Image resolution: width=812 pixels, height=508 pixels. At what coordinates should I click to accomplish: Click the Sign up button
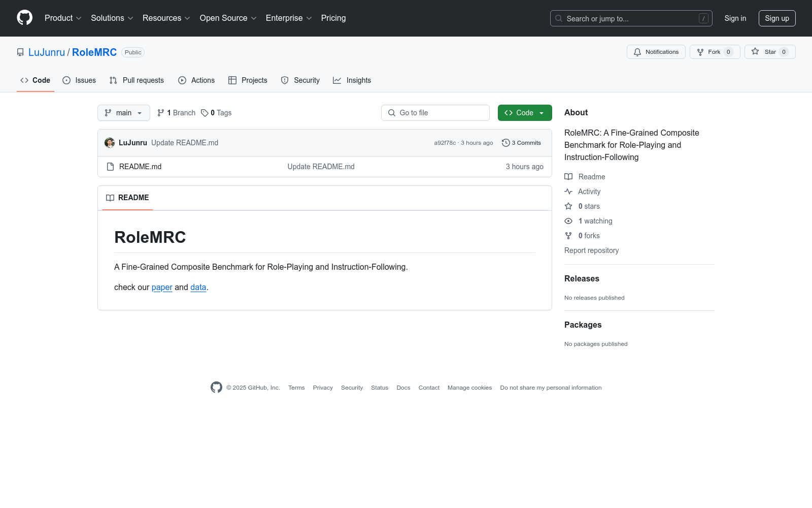[777, 18]
